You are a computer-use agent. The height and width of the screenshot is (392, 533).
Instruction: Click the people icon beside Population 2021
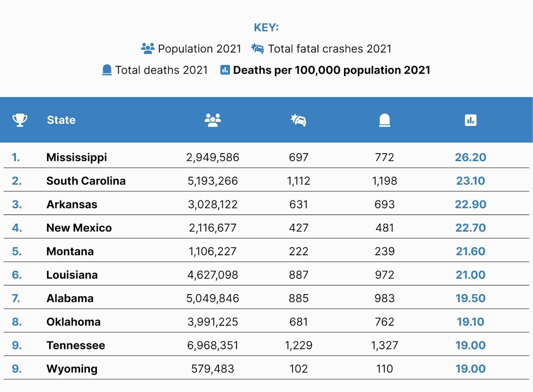tap(148, 48)
